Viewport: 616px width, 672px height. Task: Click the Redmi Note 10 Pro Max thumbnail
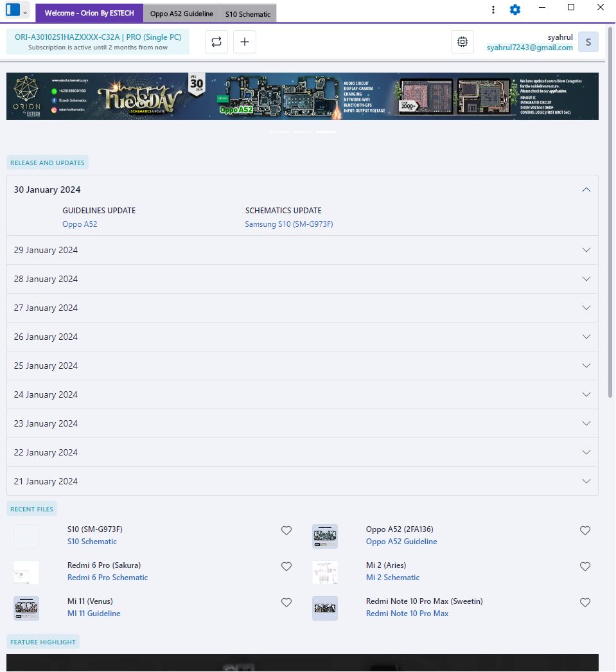[x=325, y=608]
